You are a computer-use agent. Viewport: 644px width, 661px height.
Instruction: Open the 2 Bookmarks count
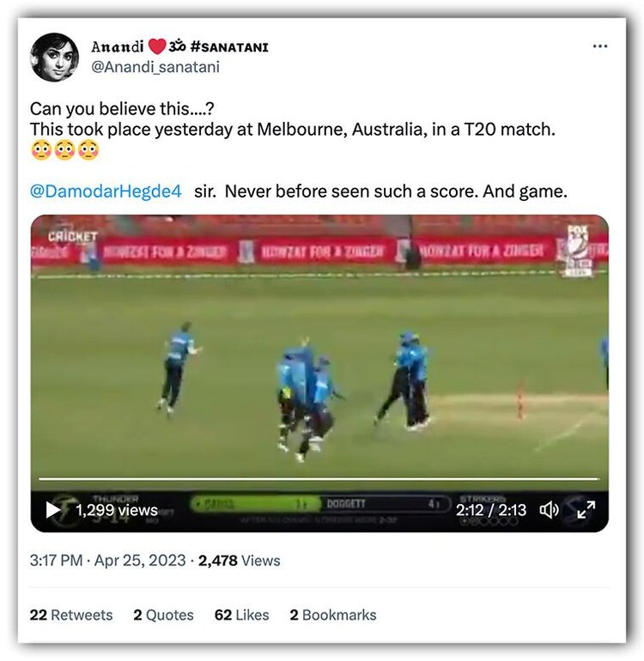(333, 615)
